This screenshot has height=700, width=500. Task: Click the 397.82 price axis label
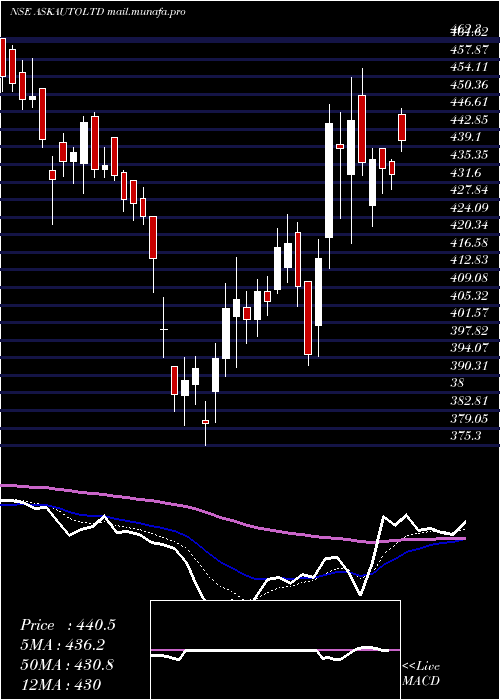point(470,331)
